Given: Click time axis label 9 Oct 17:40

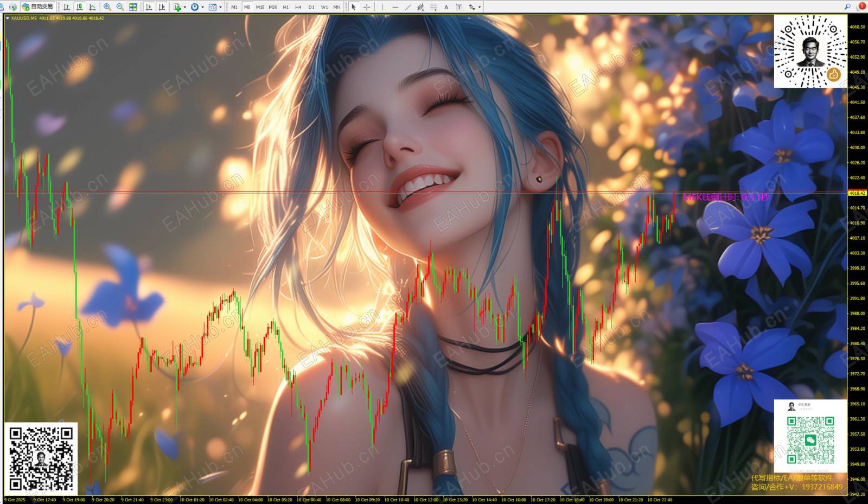Looking at the screenshot, I should pos(44,500).
